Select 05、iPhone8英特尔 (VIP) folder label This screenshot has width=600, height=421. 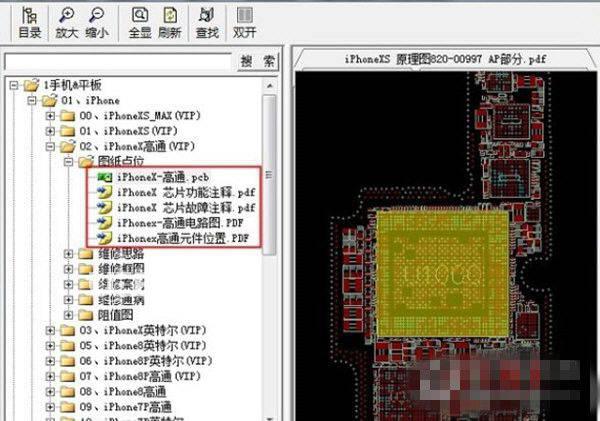point(143,346)
